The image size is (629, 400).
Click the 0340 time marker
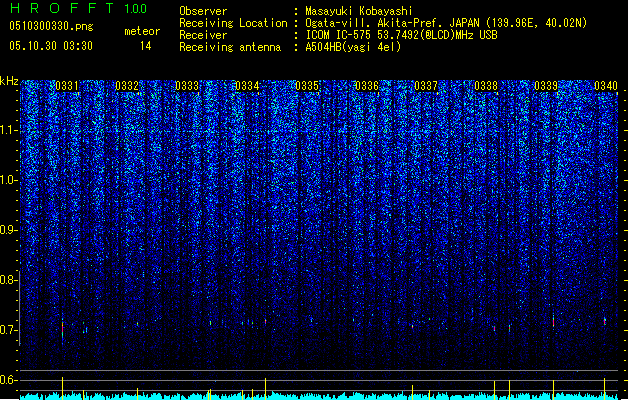pos(606,86)
